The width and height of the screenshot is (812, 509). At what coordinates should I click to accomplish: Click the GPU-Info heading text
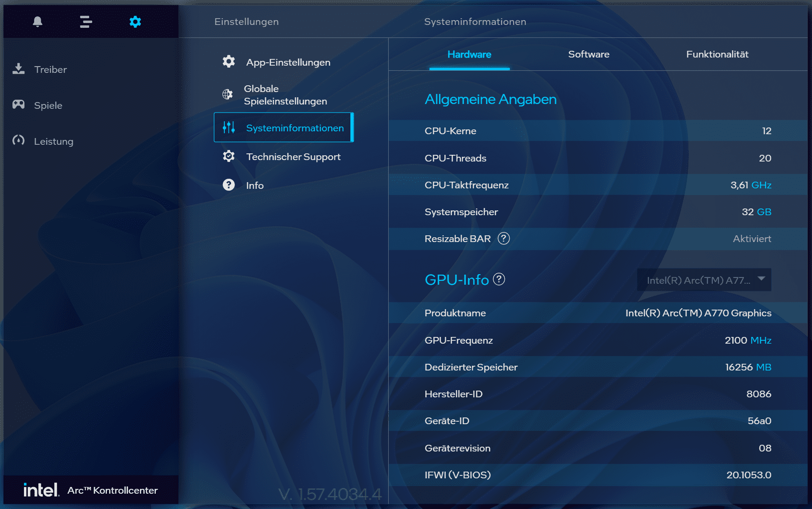456,279
